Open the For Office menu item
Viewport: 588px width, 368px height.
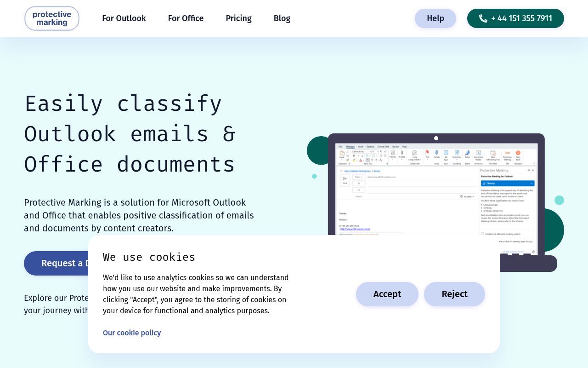pyautogui.click(x=186, y=18)
